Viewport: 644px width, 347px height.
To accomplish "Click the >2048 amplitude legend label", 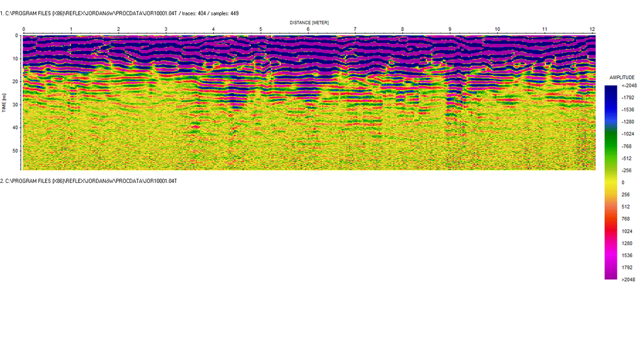I will 627,279.
